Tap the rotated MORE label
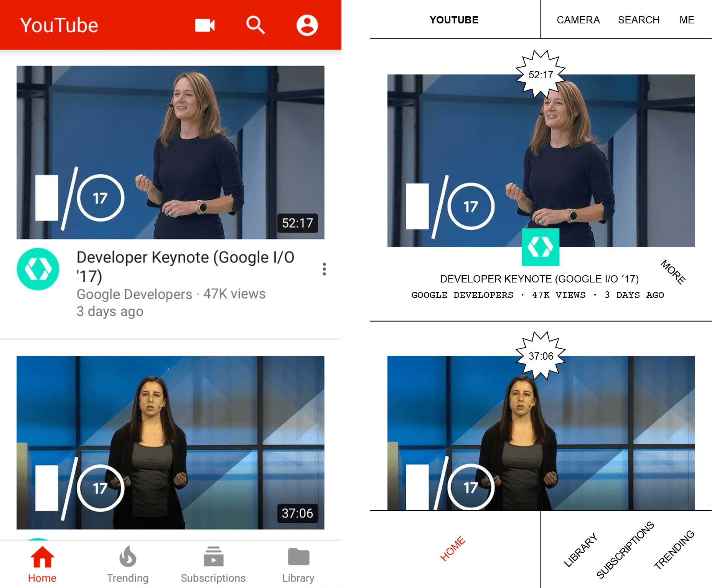 [673, 272]
